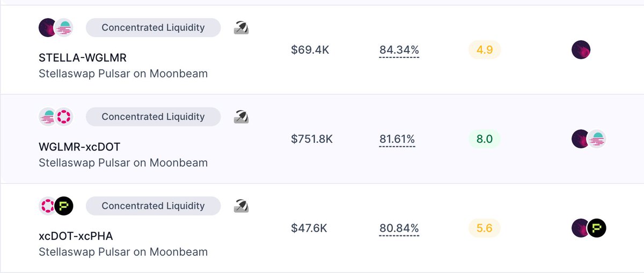644x273 pixels.
Task: Click the Concentrated Liquidity tag on xcDOT-xcPHA
Action: click(153, 206)
